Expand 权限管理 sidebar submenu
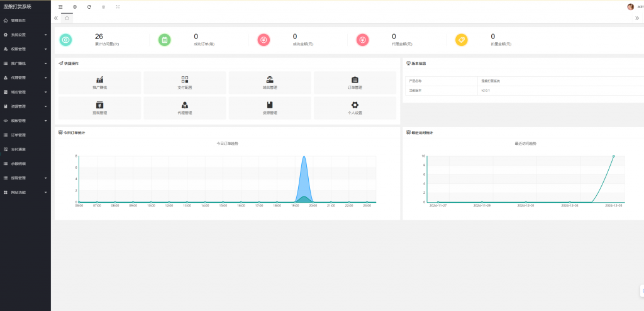644x311 pixels. (25, 49)
